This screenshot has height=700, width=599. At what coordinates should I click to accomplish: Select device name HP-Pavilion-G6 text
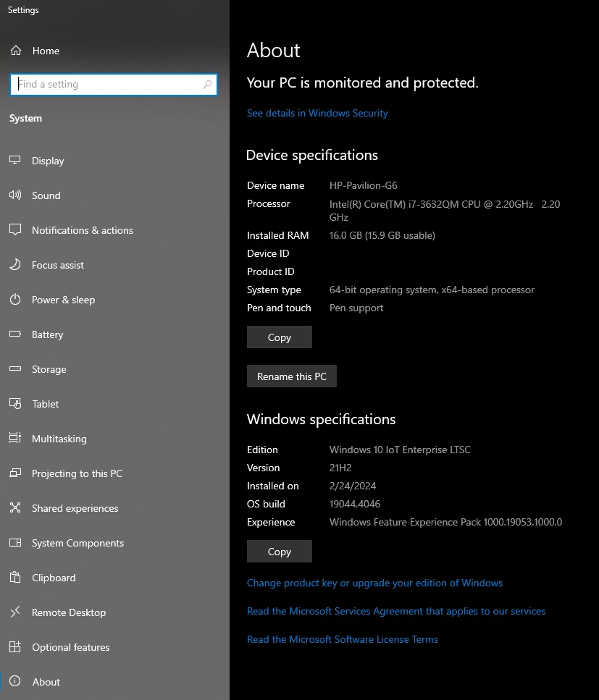(x=363, y=185)
